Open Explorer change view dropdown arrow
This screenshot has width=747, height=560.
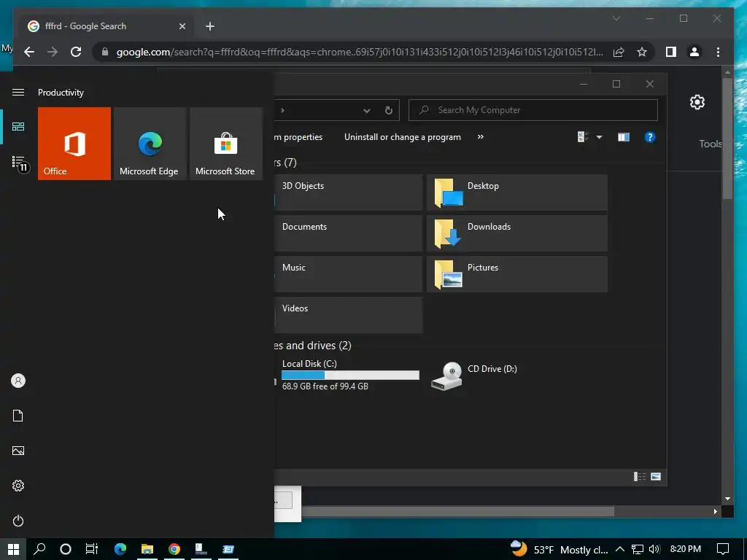point(600,137)
